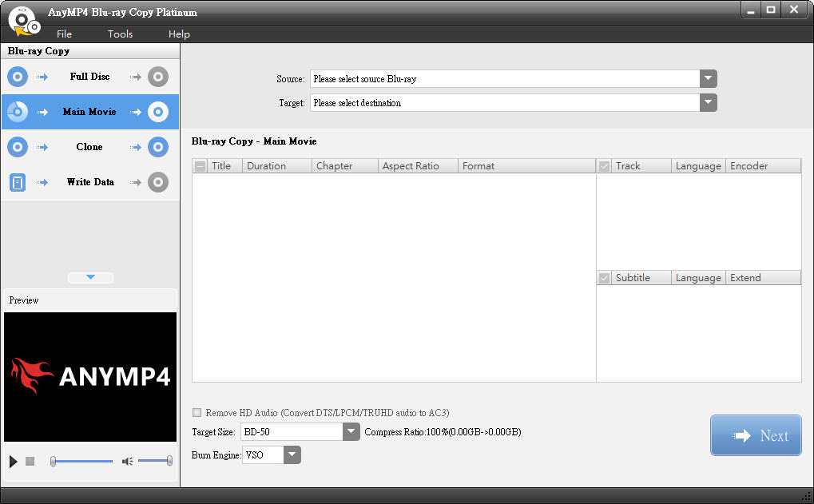Play the preview video
Viewport: 814px width, 504px height.
(x=13, y=461)
